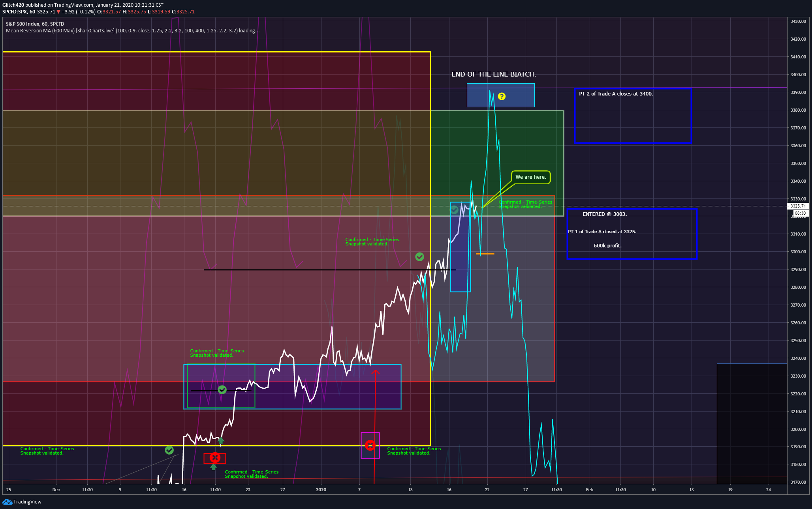Click 'Confirmed - Time-Series' note below the red rectangle
Screen dimensions: 812x509
[x=252, y=474]
